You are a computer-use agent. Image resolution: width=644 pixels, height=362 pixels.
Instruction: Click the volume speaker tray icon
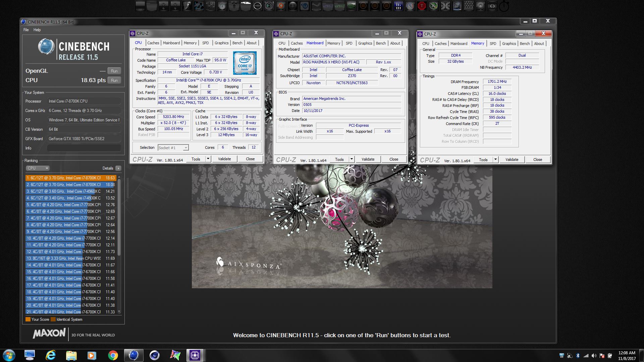pyautogui.click(x=594, y=356)
